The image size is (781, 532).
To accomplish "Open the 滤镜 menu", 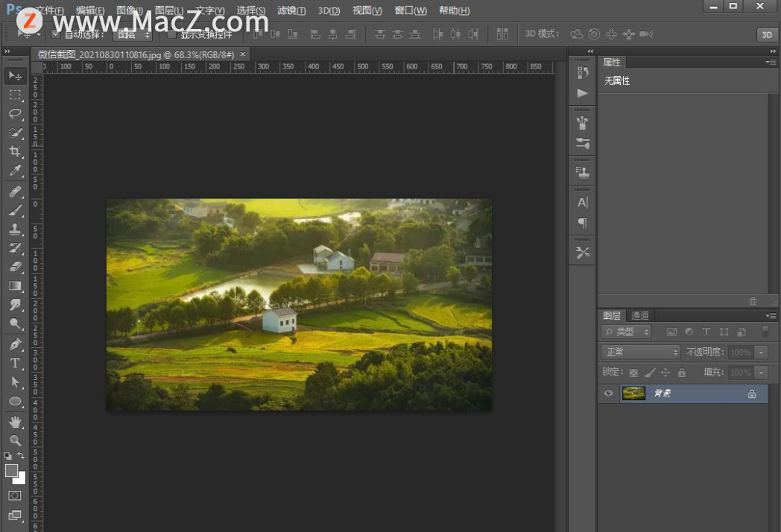I will click(291, 10).
